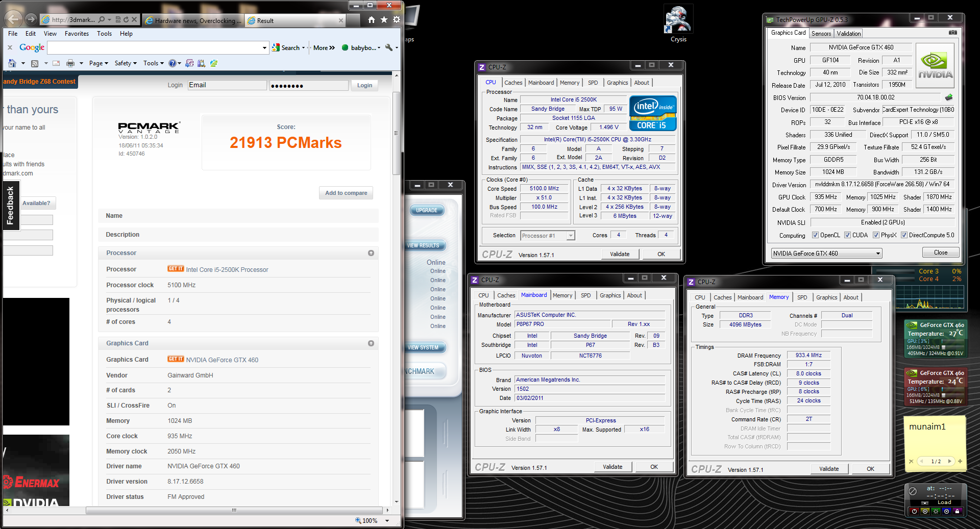Image resolution: width=980 pixels, height=529 pixels.
Task: Toggle the CUDA checkbox in GPU-Z
Action: (847, 235)
